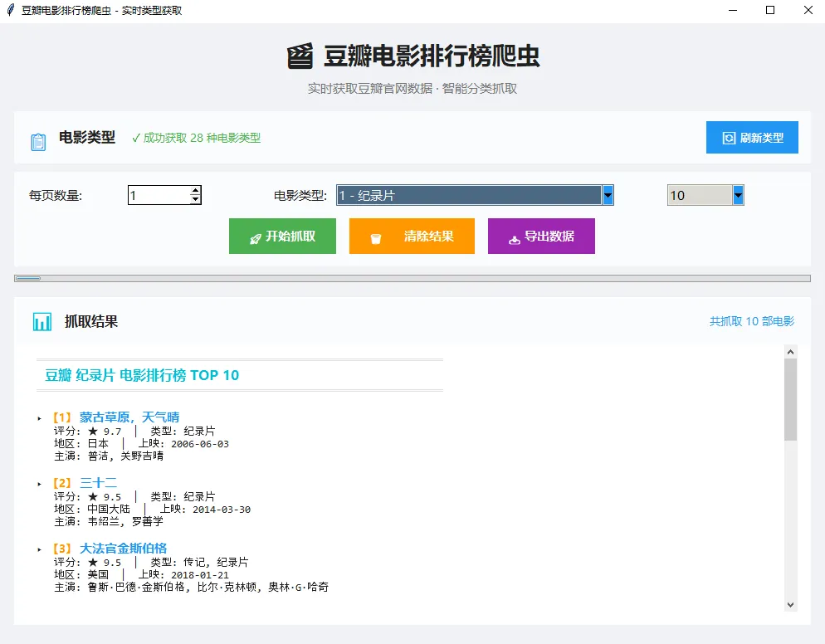Open the count dropdown showing 10
Viewport: 825px width, 644px height.
pyautogui.click(x=705, y=195)
